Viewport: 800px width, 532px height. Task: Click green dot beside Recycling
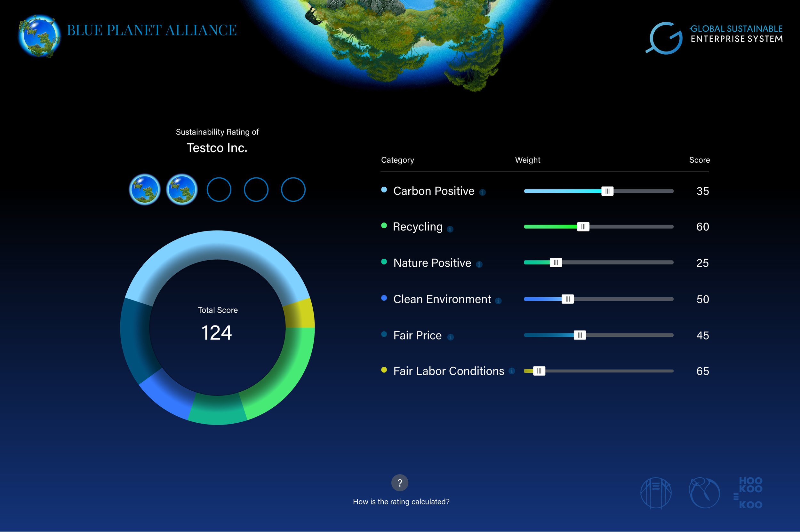tap(384, 225)
